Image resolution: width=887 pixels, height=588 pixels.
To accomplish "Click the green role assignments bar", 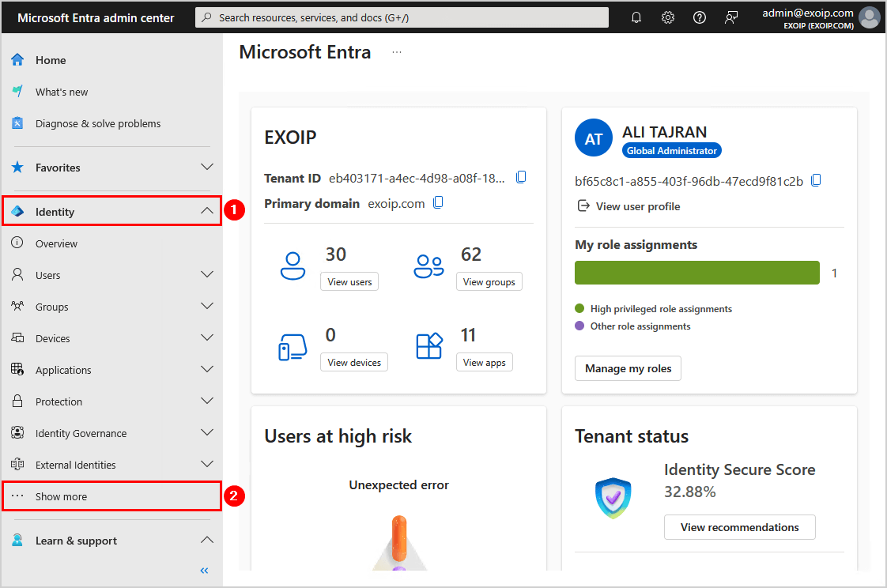I will [x=696, y=272].
